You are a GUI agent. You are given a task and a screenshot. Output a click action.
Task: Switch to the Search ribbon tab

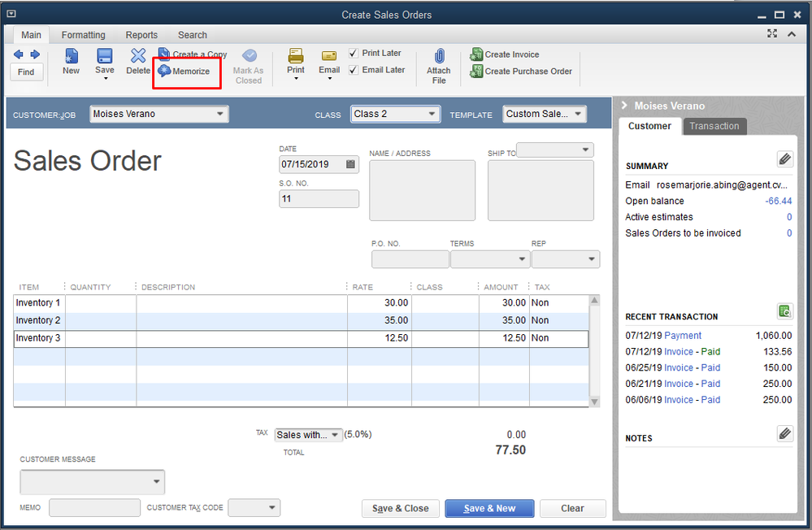tap(192, 35)
